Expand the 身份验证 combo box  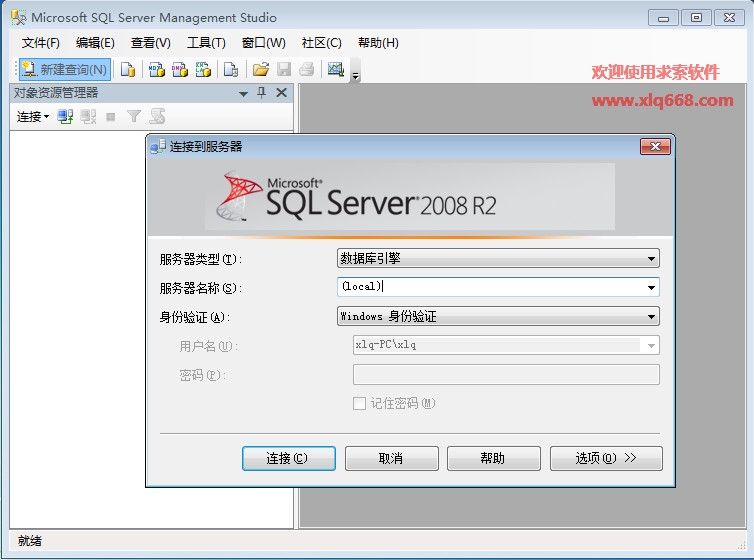498,316
